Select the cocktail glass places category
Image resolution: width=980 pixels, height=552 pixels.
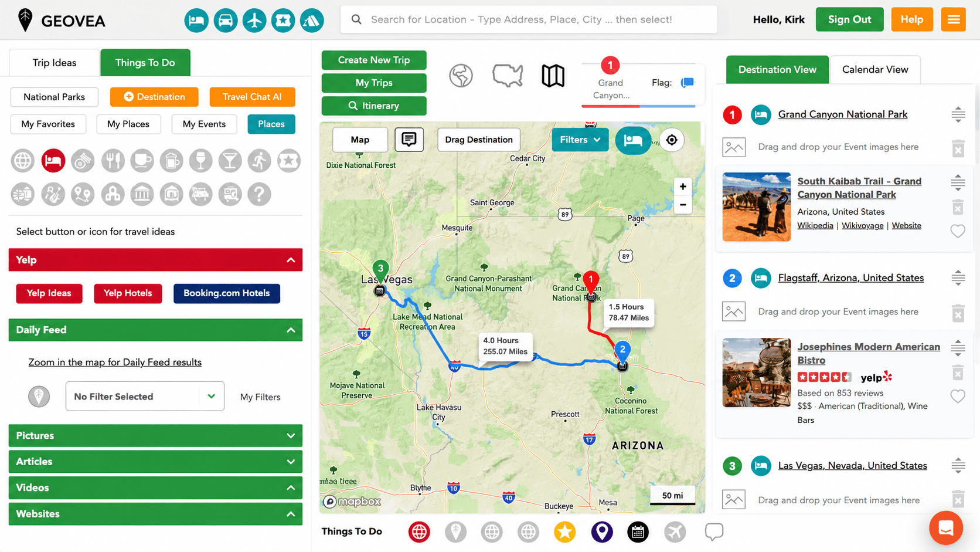(230, 160)
